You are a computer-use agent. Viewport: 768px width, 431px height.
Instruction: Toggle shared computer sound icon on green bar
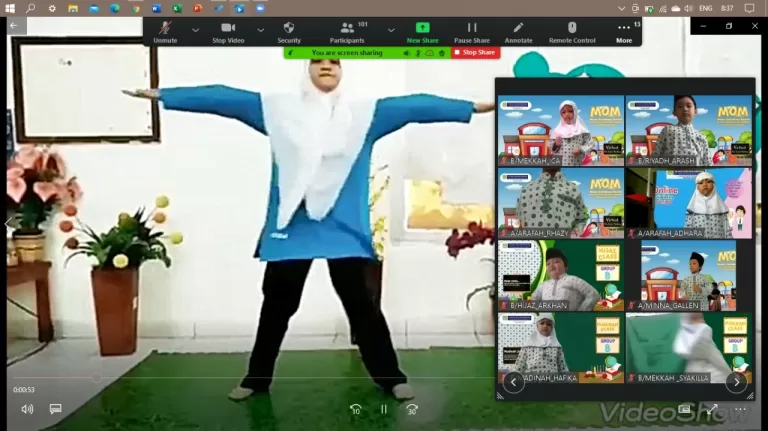[x=407, y=53]
